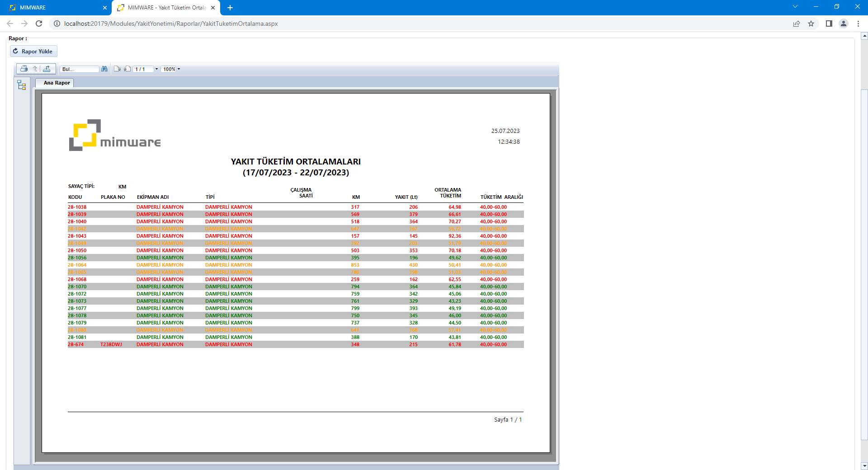Viewport: 868px width, 470px height.
Task: Select the Ana Rapor tab
Action: coord(57,83)
